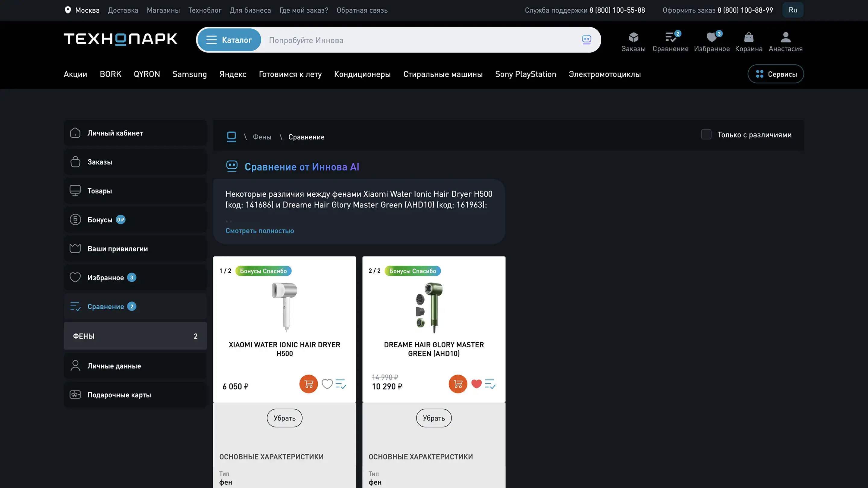The height and width of the screenshot is (488, 868).
Task: Add Dreame hair dryer to cart
Action: (458, 384)
